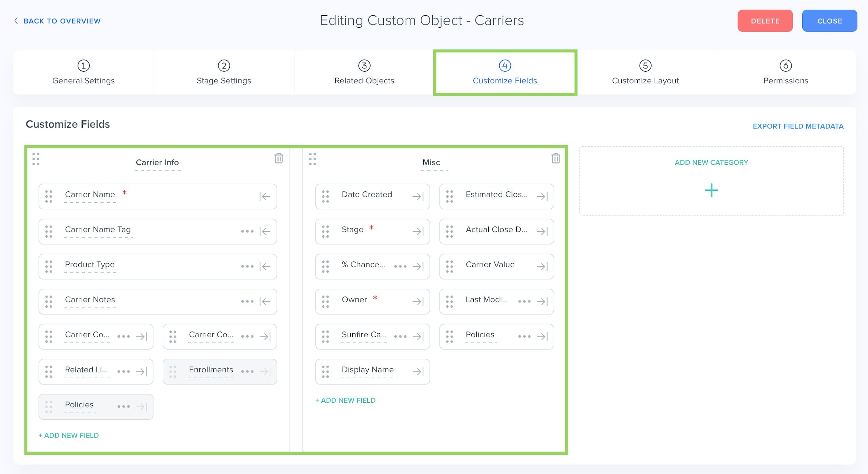This screenshot has height=474, width=868.
Task: Open more options for Sunfire Ca... field
Action: 400,336
